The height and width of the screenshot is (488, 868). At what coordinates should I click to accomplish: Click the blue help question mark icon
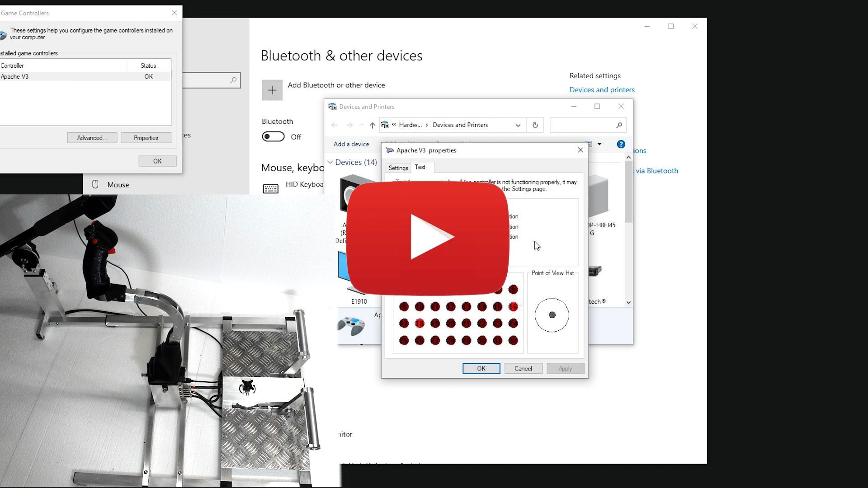tap(621, 144)
